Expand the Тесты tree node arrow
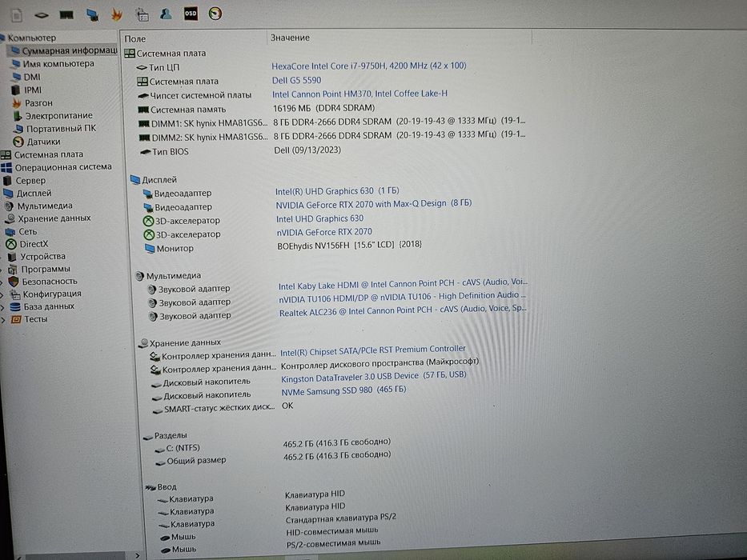Screen dimensions: 747x560 3,319
